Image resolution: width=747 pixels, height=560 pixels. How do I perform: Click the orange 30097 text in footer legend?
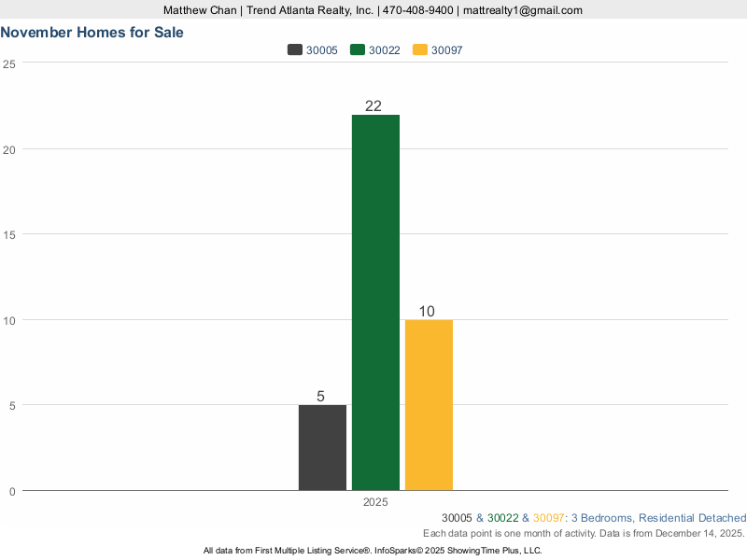point(548,518)
